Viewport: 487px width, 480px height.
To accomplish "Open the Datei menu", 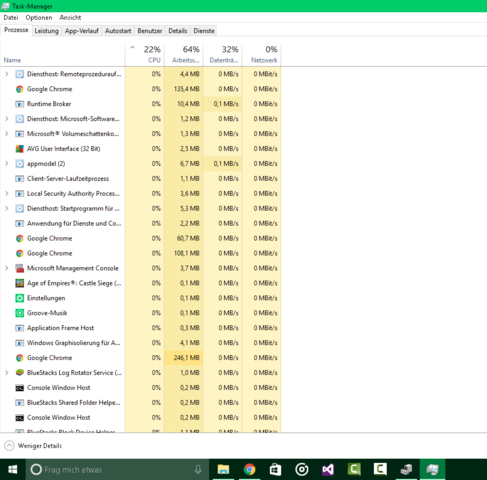I will point(11,18).
